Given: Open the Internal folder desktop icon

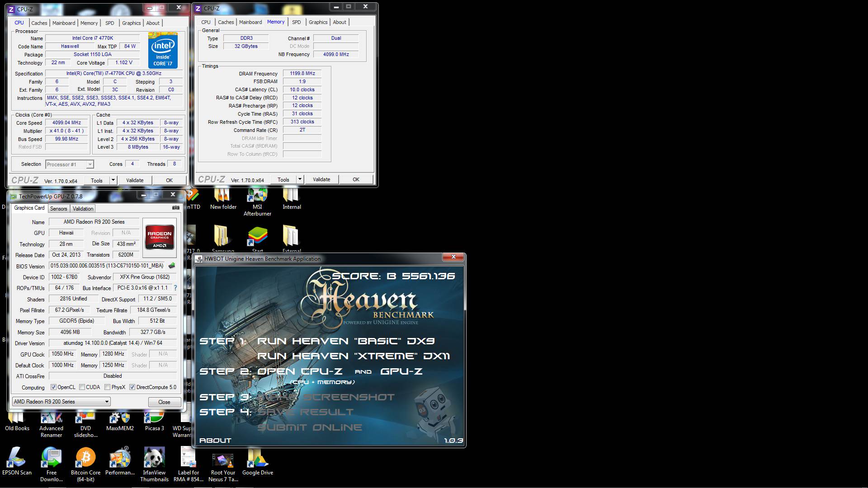Looking at the screenshot, I should pyautogui.click(x=292, y=199).
